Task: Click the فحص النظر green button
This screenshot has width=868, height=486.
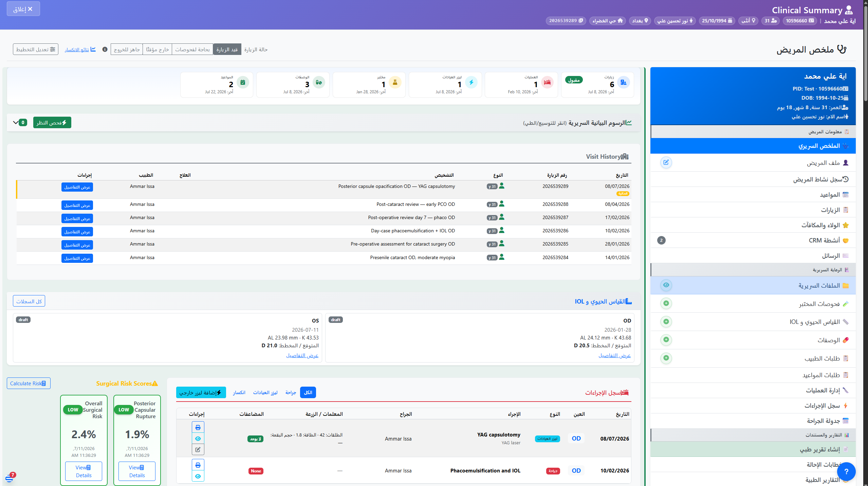Action: (x=52, y=122)
